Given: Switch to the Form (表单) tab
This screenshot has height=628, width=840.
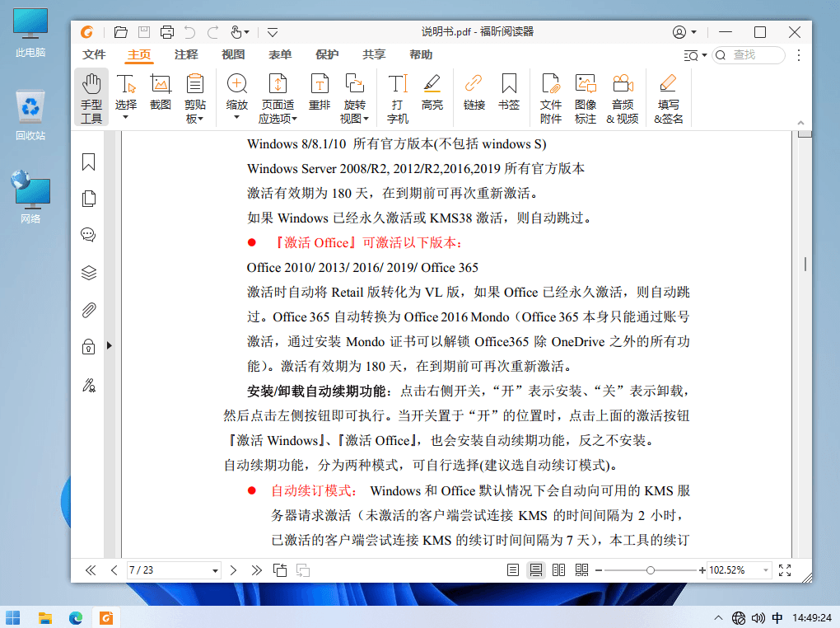Looking at the screenshot, I should click(x=280, y=54).
